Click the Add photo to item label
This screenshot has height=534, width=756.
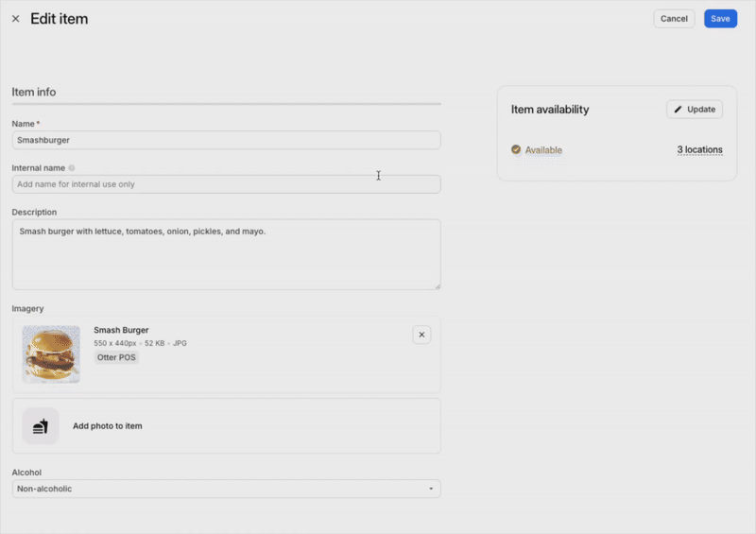coord(108,426)
